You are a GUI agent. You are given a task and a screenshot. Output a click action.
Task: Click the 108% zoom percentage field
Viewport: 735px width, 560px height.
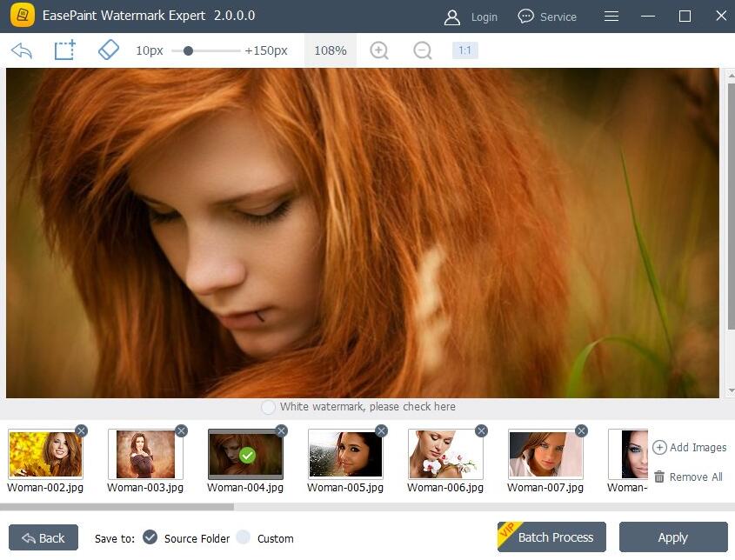(331, 50)
